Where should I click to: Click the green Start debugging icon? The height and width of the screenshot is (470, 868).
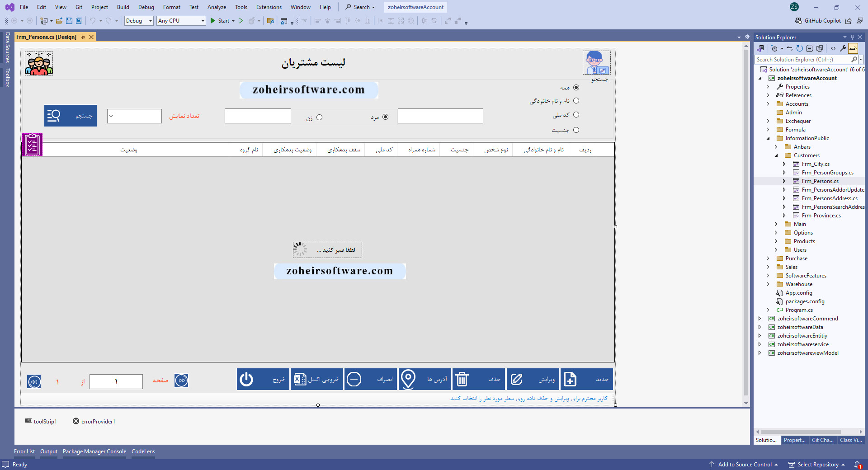pyautogui.click(x=213, y=21)
